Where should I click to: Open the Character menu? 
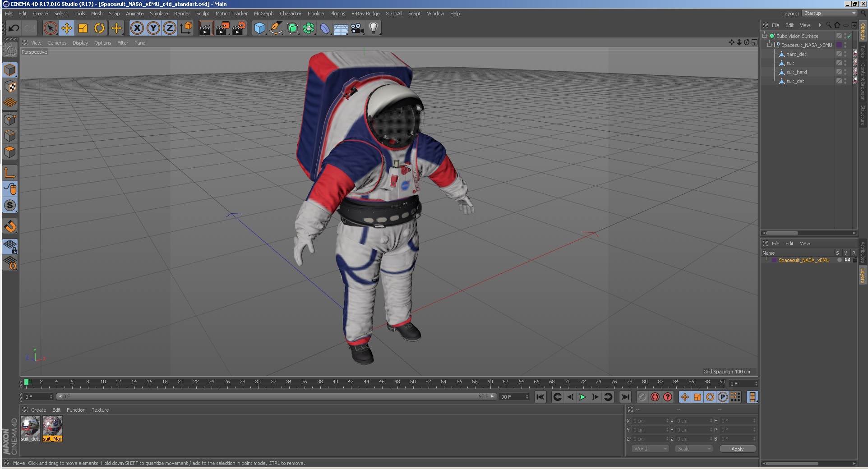pos(290,14)
